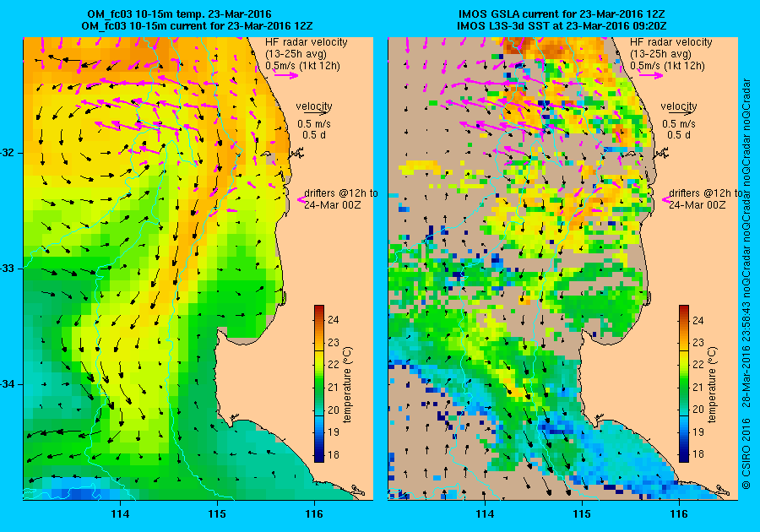The width and height of the screenshot is (760, 532).
Task: Click 'HF radar velocity' label in left map
Action: pos(306,42)
